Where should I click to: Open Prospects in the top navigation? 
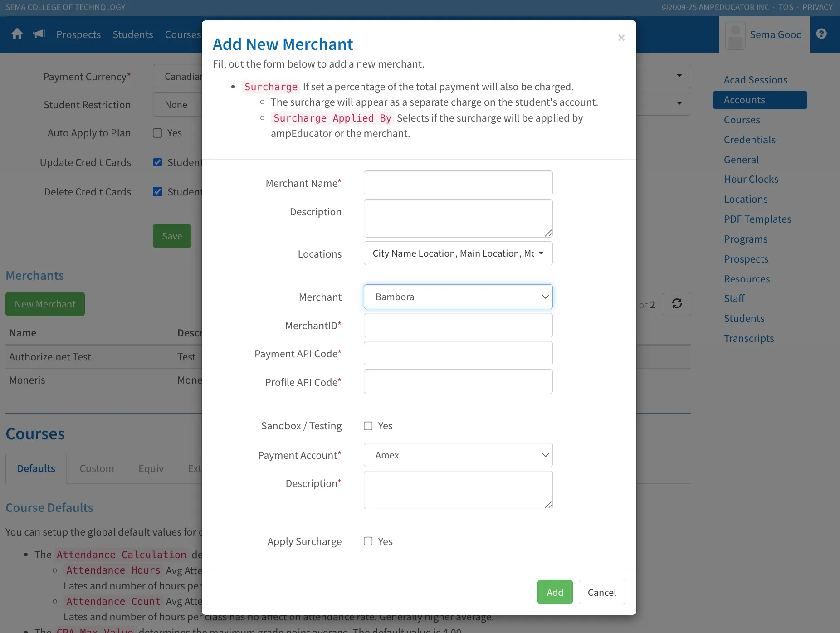[78, 34]
